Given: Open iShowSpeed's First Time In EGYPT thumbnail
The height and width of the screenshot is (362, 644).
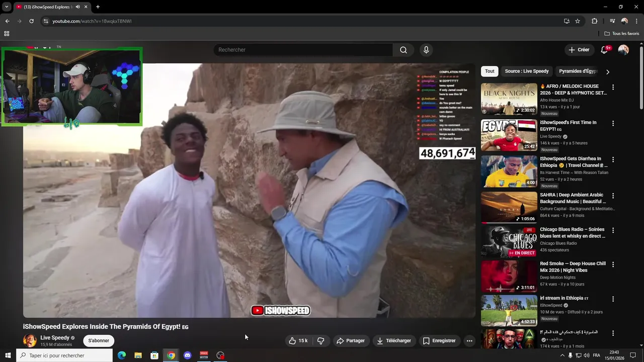Looking at the screenshot, I should (509, 135).
